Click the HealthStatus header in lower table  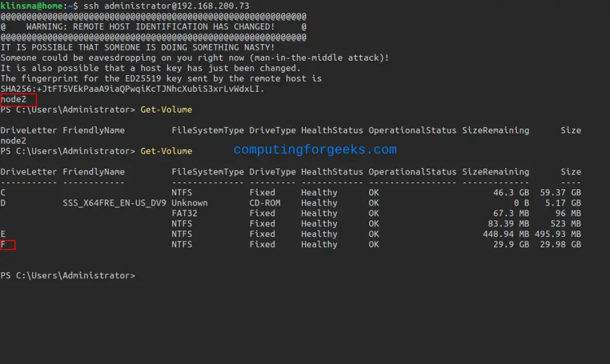coord(332,172)
